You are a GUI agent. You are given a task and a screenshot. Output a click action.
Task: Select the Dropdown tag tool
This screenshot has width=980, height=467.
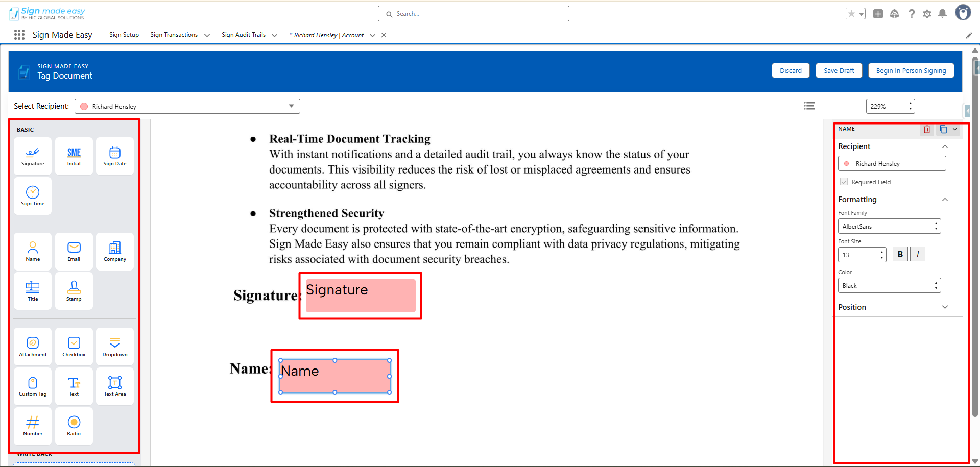pos(115,347)
